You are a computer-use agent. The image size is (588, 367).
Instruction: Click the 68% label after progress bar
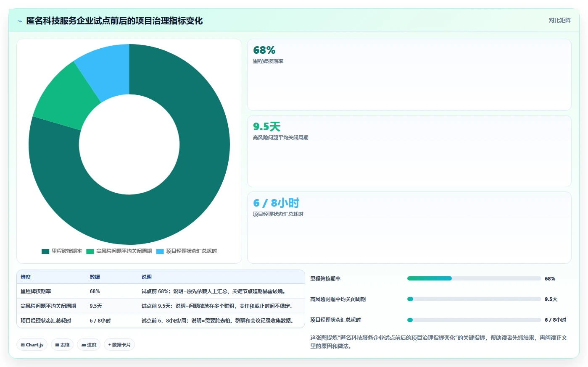click(x=550, y=279)
